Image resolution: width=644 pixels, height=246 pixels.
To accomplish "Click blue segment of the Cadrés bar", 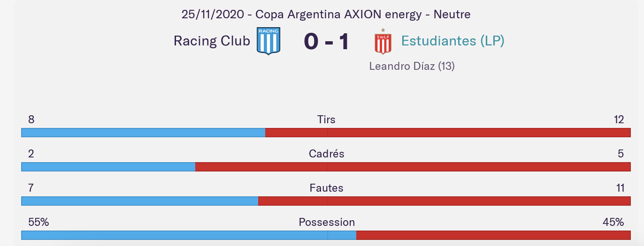I will tap(108, 167).
